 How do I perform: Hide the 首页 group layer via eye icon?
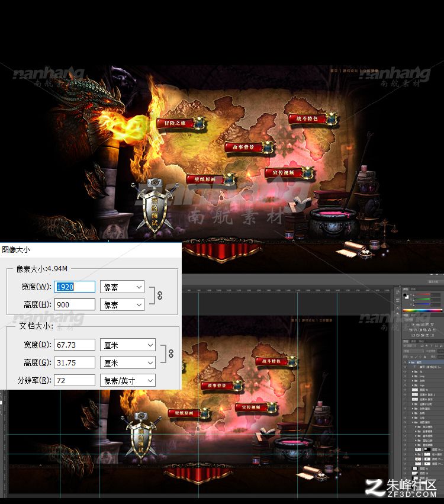coord(405,362)
